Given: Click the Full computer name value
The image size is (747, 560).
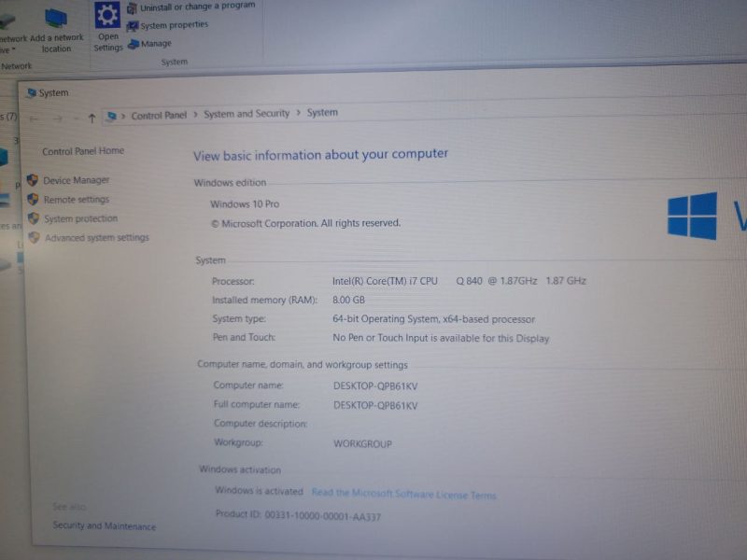Looking at the screenshot, I should point(375,406).
